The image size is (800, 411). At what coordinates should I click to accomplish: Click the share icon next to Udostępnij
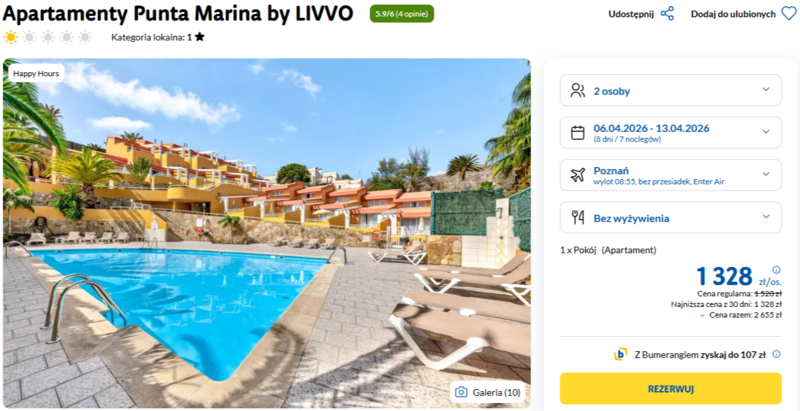click(667, 14)
